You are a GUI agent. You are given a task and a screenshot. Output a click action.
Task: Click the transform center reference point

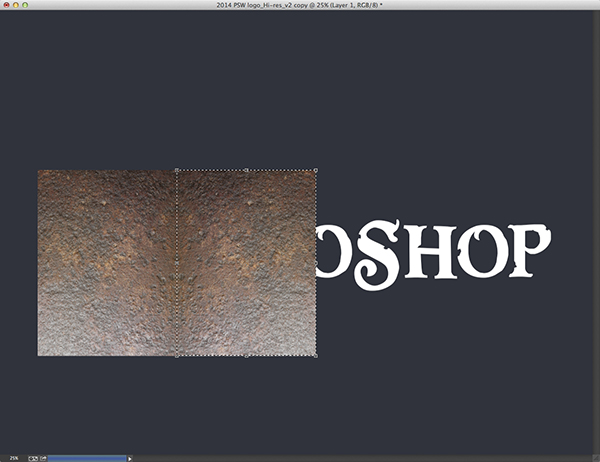click(247, 262)
